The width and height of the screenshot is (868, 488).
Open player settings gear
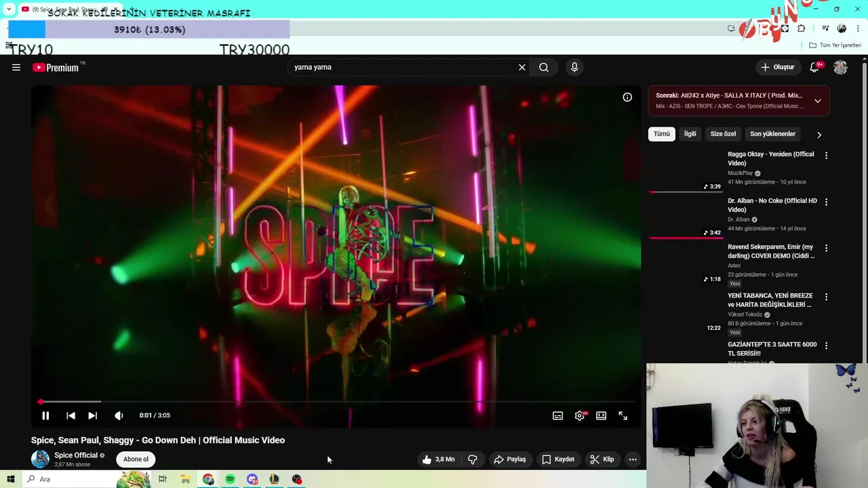click(x=580, y=415)
